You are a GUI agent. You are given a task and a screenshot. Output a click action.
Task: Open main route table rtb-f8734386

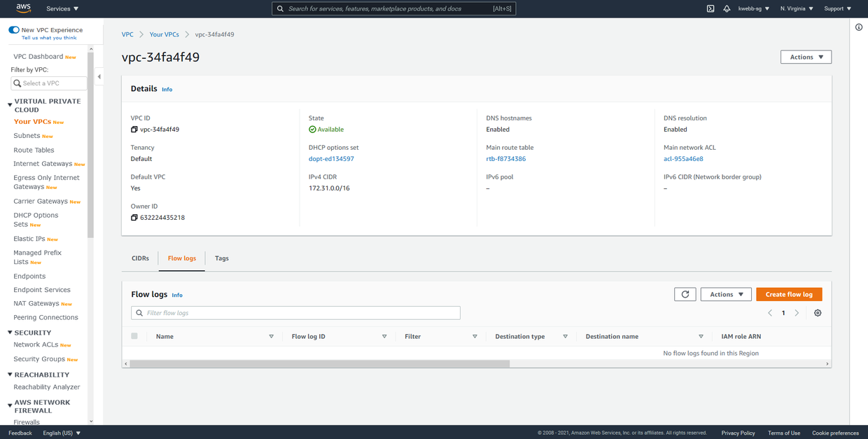pos(506,159)
